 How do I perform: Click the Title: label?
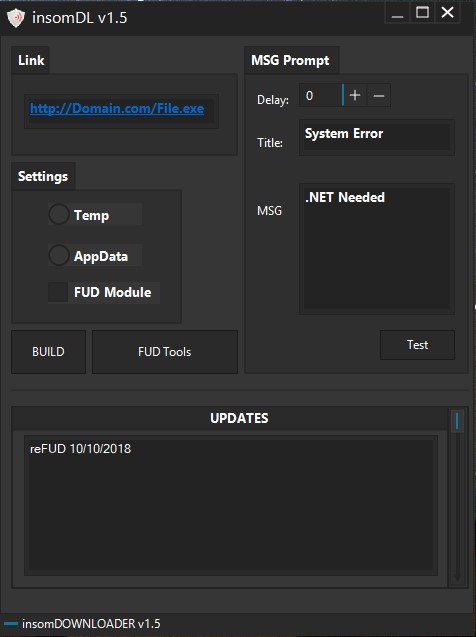[270, 143]
